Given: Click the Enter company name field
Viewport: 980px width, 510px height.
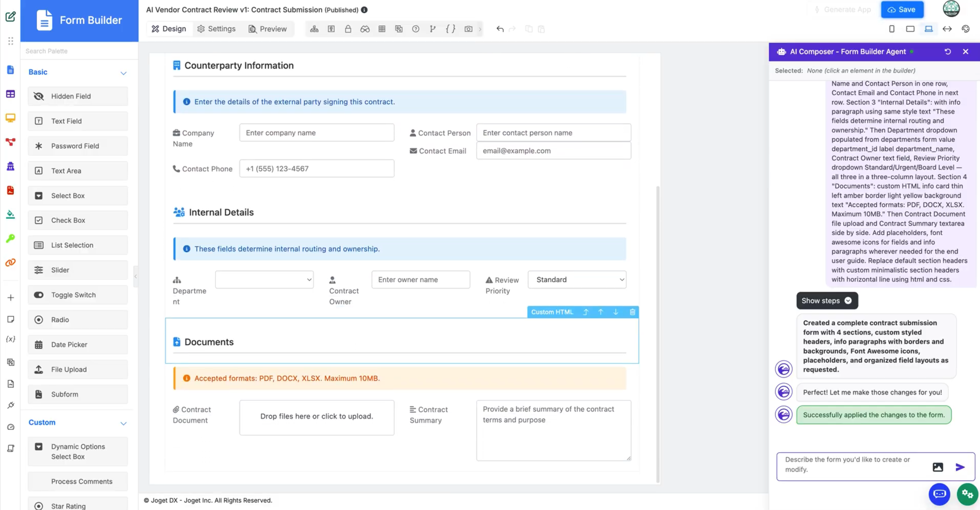Looking at the screenshot, I should 317,133.
